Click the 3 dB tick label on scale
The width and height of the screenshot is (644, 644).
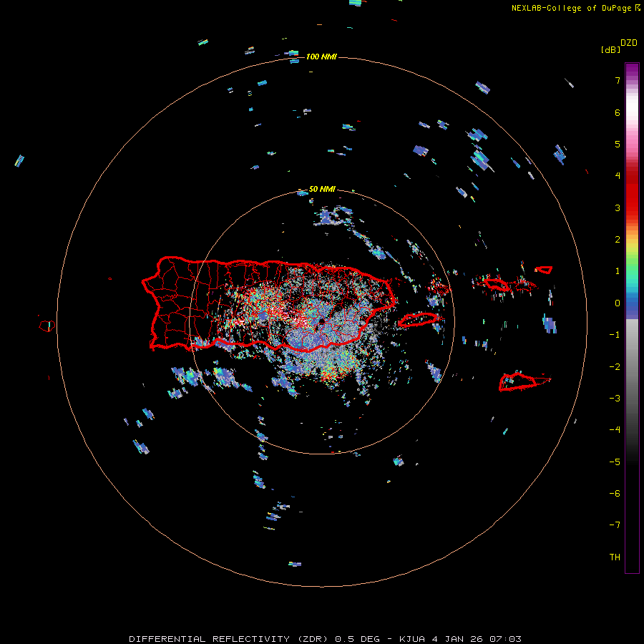click(x=618, y=208)
